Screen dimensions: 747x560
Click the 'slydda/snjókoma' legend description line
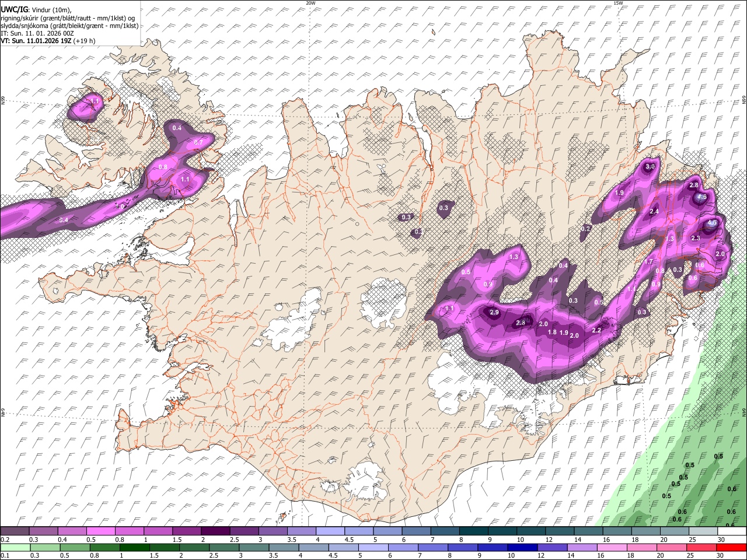coord(69,26)
